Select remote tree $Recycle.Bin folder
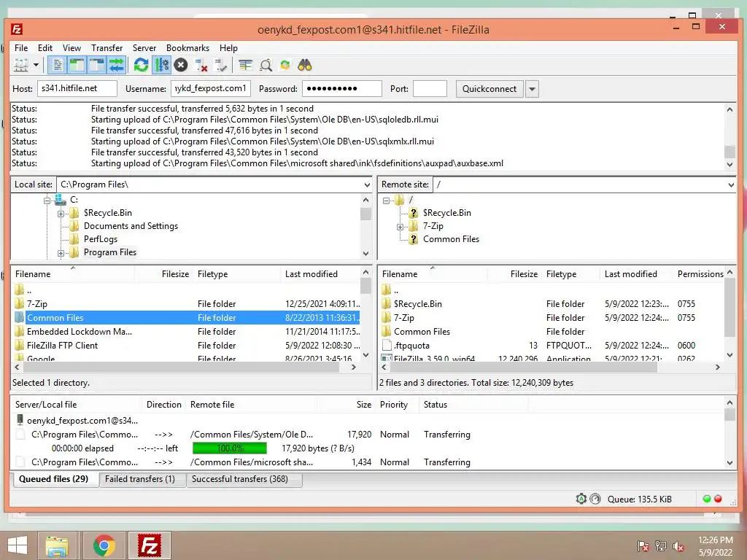The height and width of the screenshot is (560, 747). [x=447, y=213]
